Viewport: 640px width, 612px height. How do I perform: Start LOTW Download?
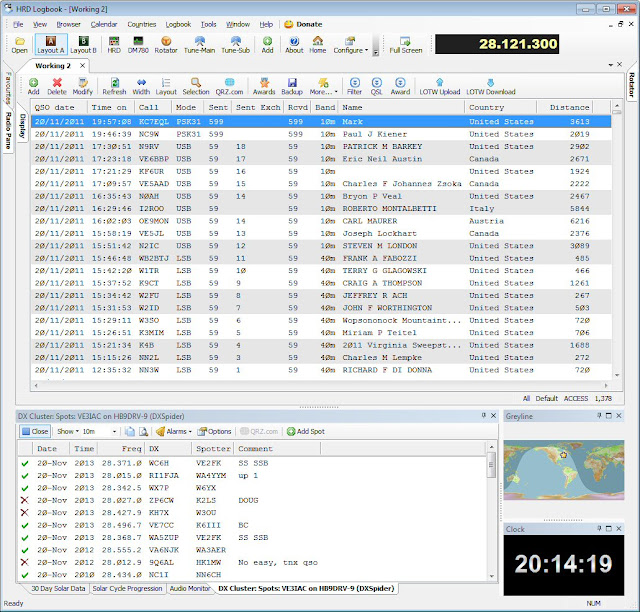pyautogui.click(x=491, y=86)
